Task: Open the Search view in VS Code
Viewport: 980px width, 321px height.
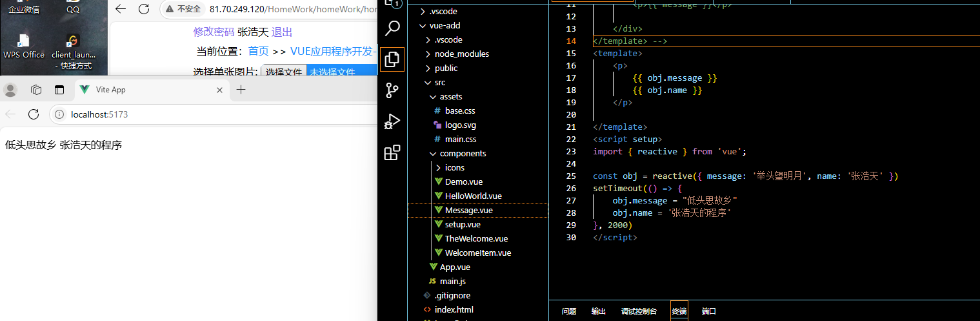Action: click(x=392, y=28)
